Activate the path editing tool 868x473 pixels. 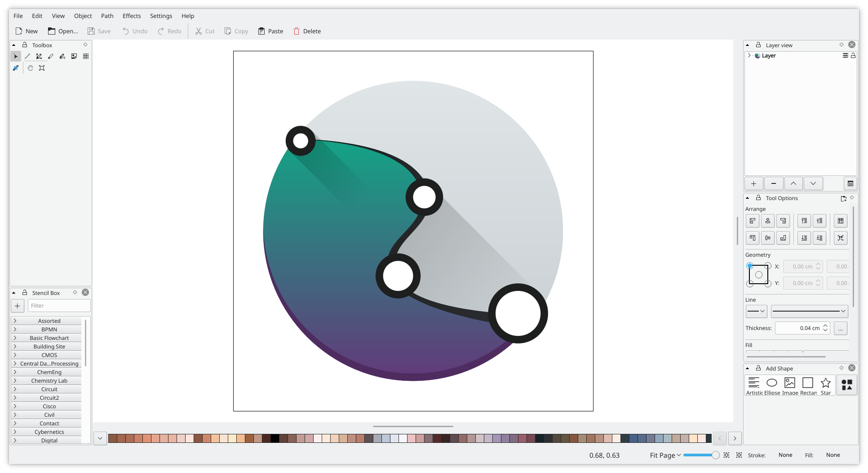(39, 56)
